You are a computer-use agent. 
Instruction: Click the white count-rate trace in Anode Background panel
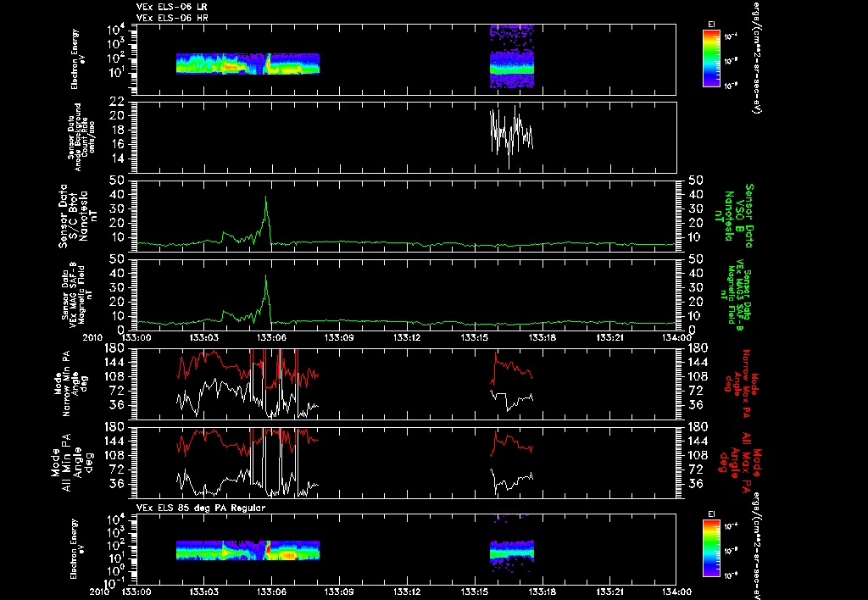point(512,136)
